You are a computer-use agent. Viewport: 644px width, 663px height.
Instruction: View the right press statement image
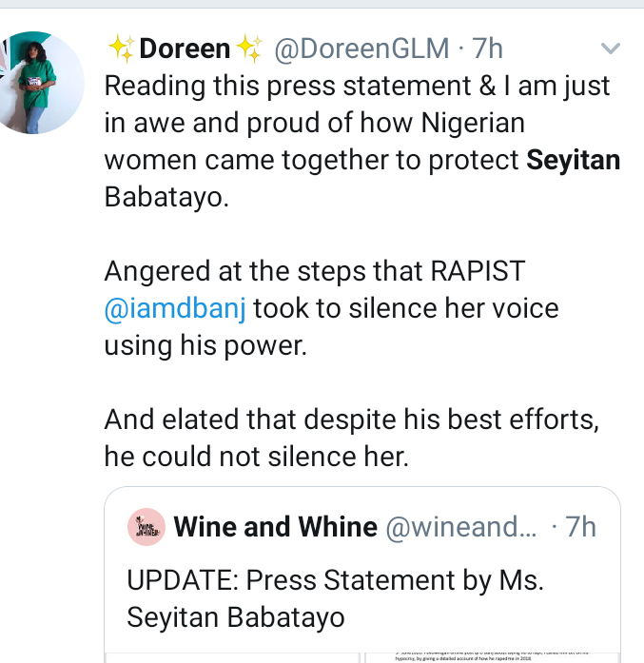click(492, 656)
